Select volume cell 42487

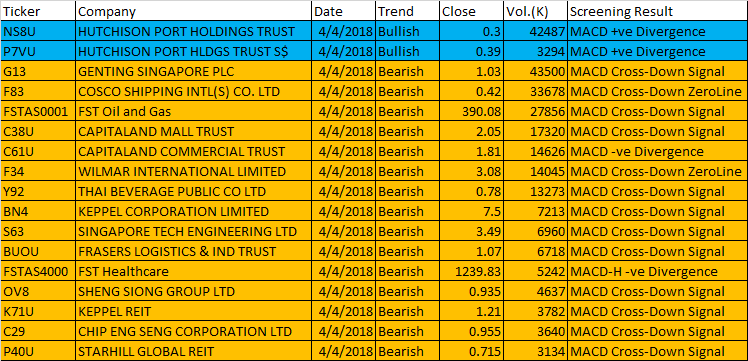point(535,31)
